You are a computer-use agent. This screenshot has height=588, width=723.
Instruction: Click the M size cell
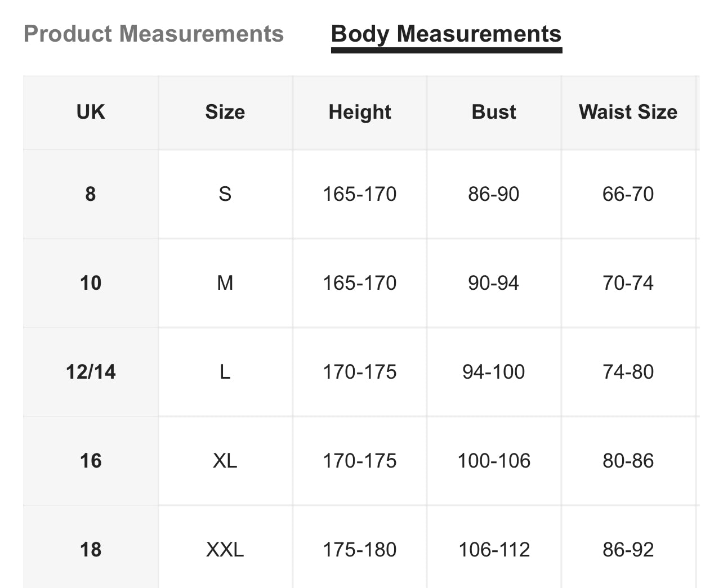click(225, 283)
